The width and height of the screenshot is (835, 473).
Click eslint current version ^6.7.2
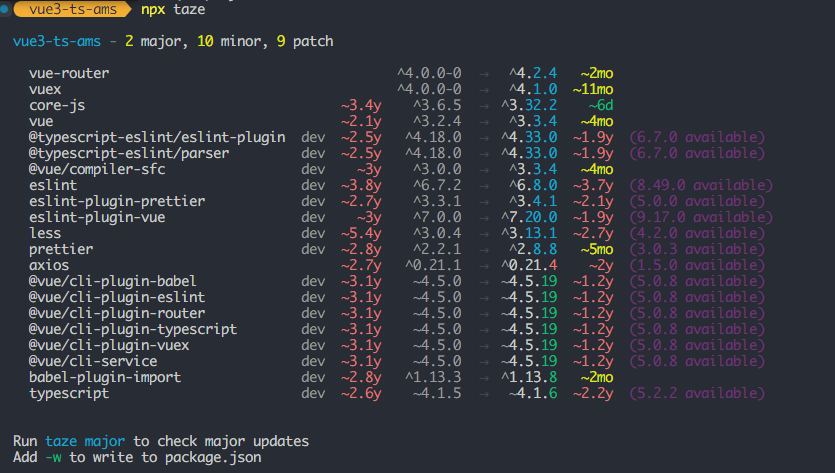click(x=437, y=185)
